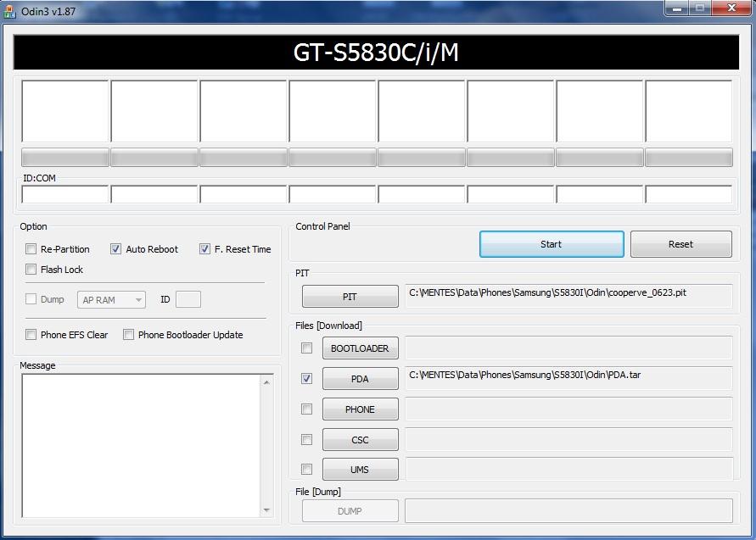Check the BOOTLOADER file checkbox
This screenshot has width=756, height=540.
pyautogui.click(x=306, y=348)
